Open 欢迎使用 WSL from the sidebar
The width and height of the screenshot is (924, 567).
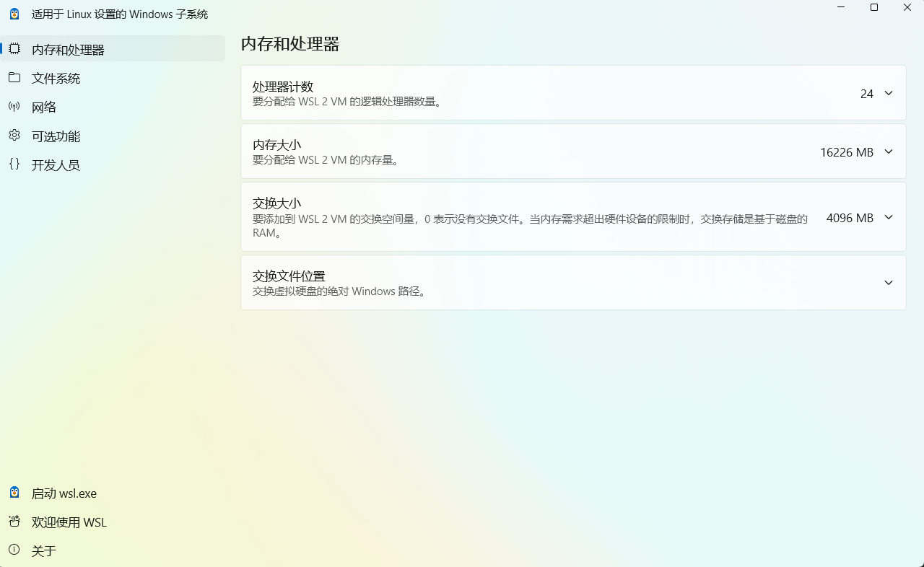(113, 522)
